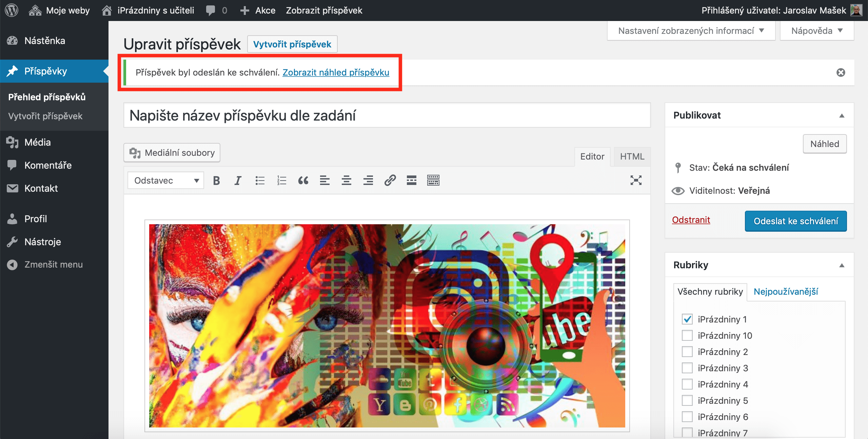868x439 pixels.
Task: Open Média in sidebar
Action: [x=54, y=142]
